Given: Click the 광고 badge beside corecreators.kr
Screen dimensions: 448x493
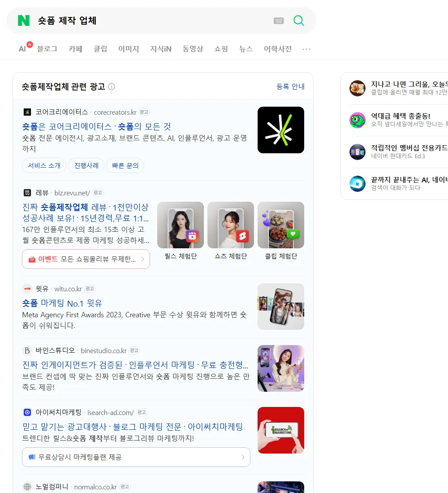Looking at the screenshot, I should (x=144, y=112).
